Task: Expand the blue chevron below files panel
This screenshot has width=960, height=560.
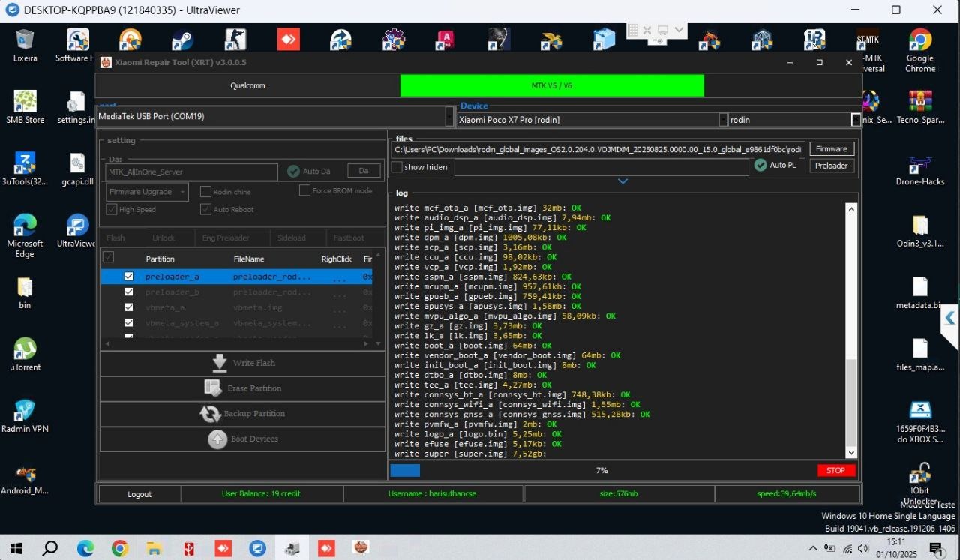Action: pyautogui.click(x=622, y=181)
